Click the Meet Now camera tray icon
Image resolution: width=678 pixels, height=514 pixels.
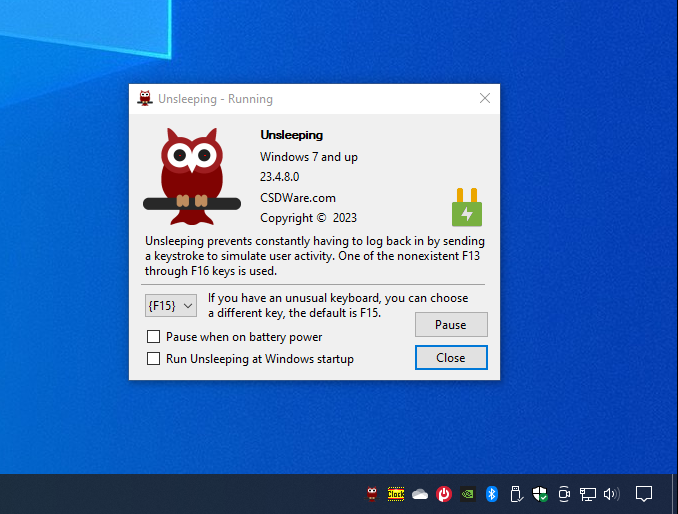[564, 494]
